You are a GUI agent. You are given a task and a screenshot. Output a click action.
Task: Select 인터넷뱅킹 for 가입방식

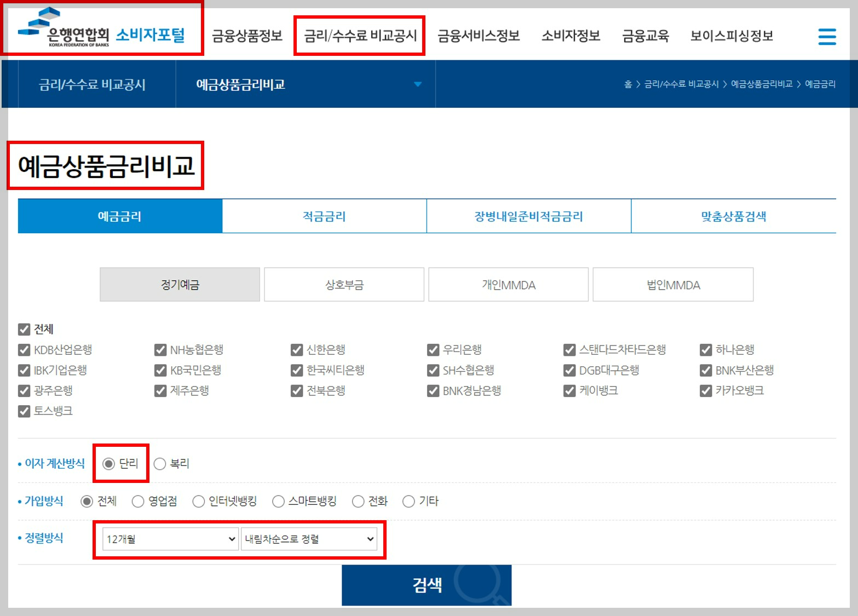pyautogui.click(x=198, y=501)
